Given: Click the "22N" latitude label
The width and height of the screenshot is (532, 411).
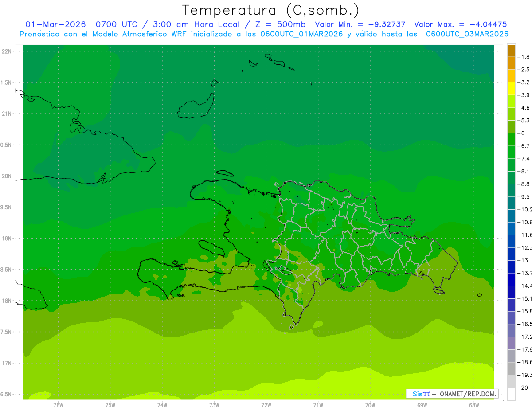Looking at the screenshot, I should 7,51.
